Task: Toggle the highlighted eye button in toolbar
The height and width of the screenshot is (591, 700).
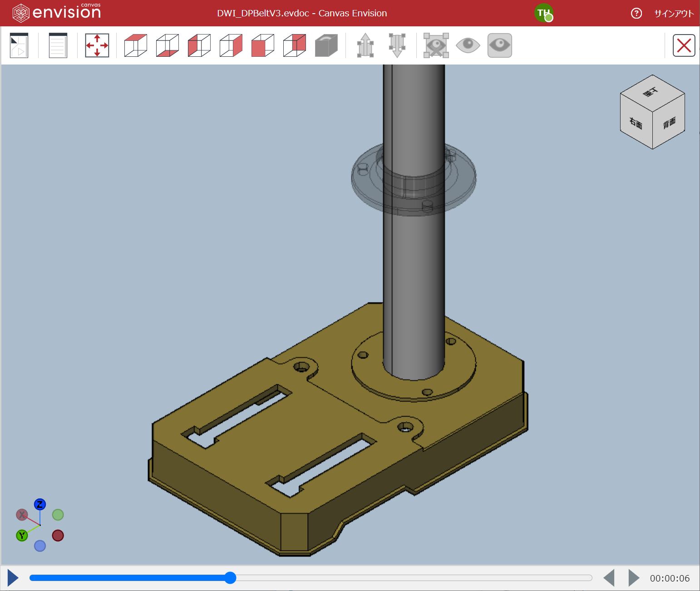Action: (x=499, y=45)
